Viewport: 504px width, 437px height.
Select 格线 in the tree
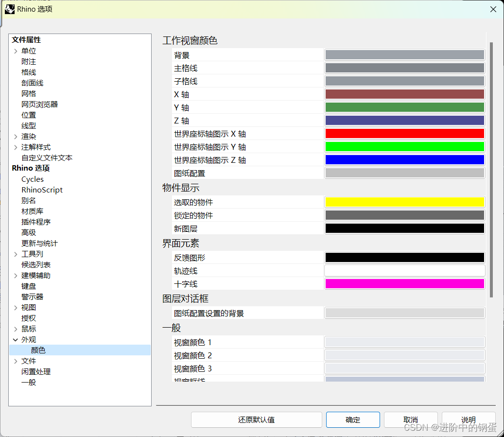[x=29, y=72]
